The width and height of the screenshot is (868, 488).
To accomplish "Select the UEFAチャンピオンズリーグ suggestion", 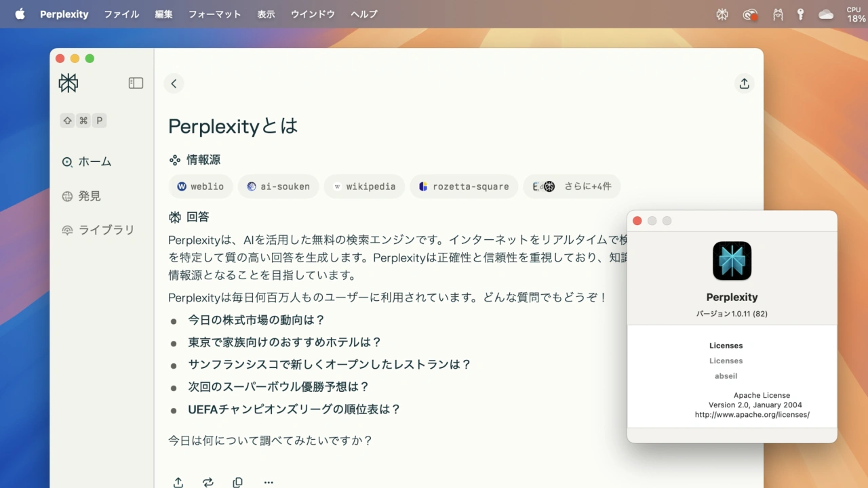I will point(294,409).
